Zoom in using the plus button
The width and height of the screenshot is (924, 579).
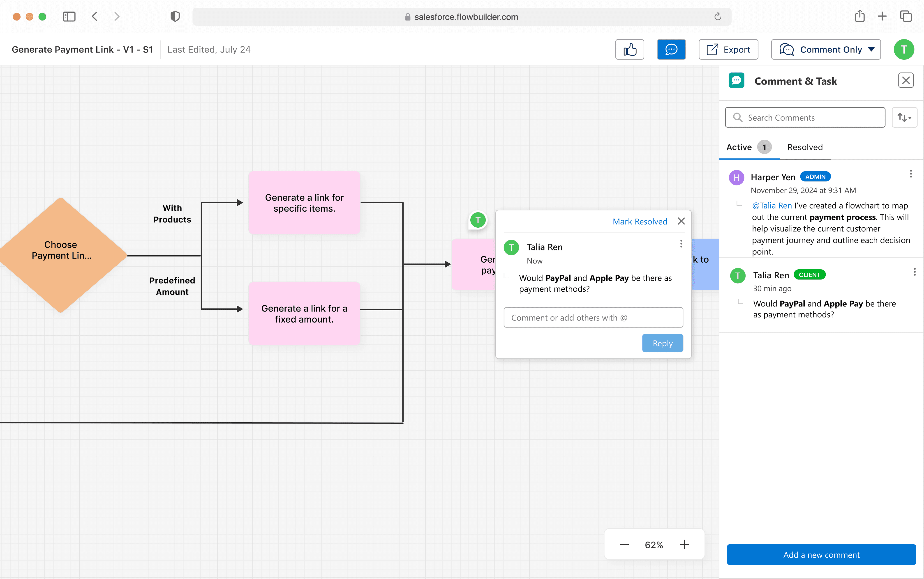click(x=684, y=545)
